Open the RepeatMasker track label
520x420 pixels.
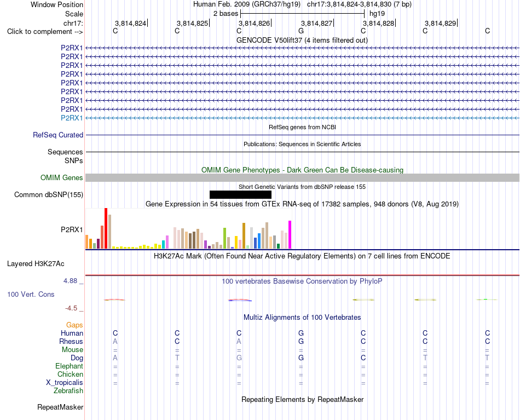click(x=60, y=407)
